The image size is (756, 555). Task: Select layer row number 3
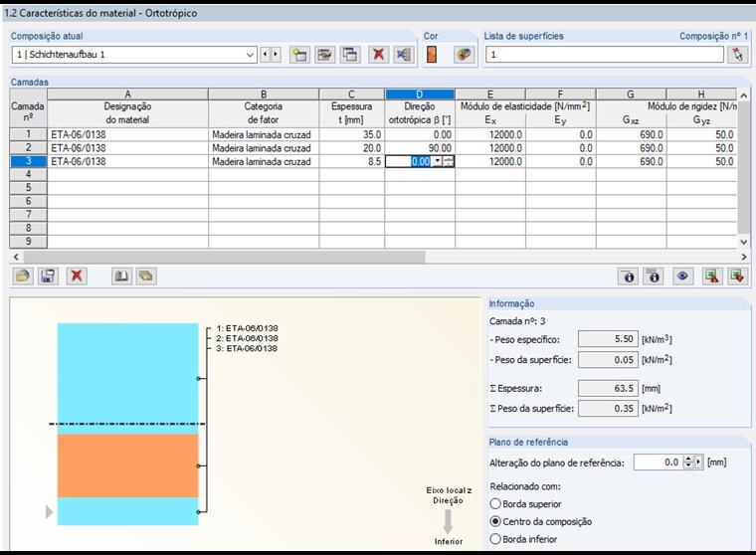pyautogui.click(x=29, y=161)
